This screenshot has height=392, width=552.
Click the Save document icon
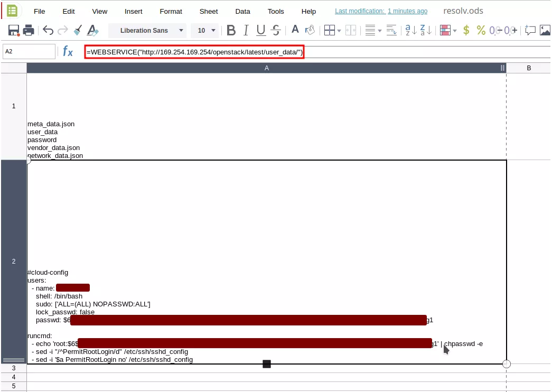(x=14, y=31)
